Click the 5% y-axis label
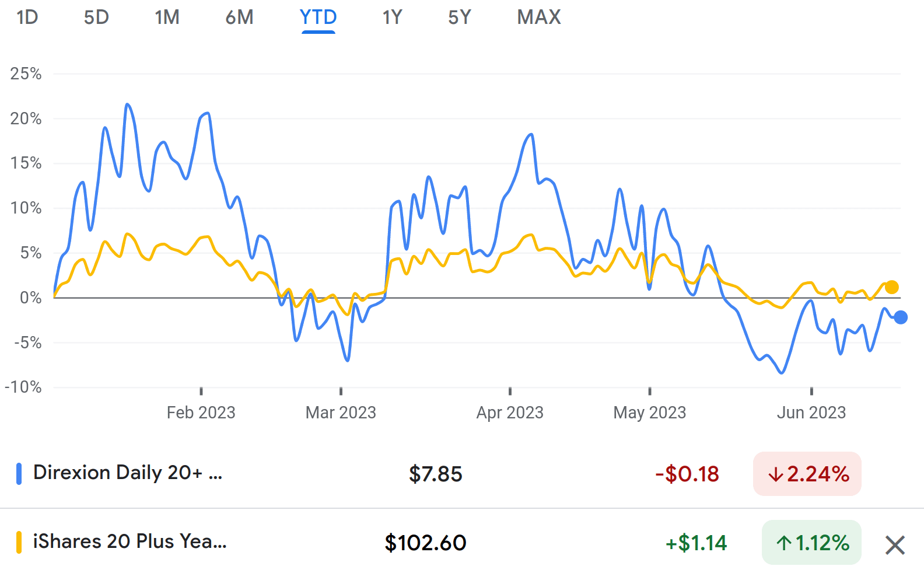 30,253
